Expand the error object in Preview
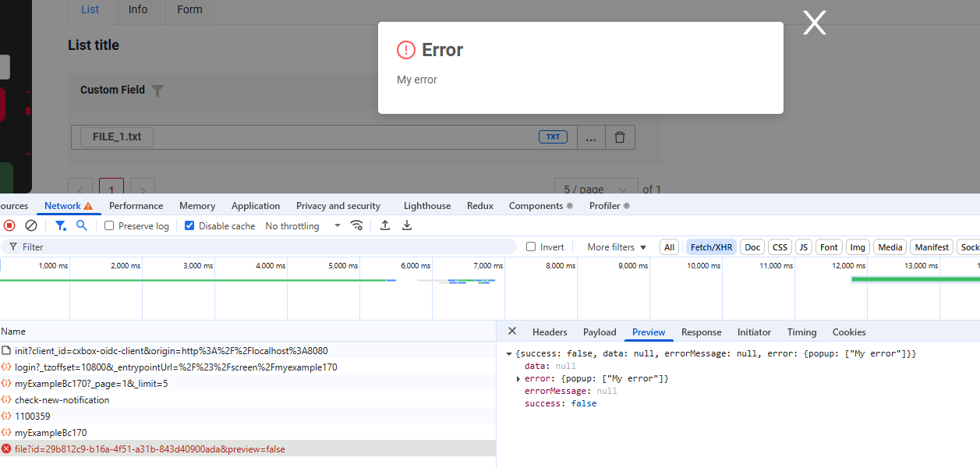Viewport: 980px width, 468px height. point(519,379)
